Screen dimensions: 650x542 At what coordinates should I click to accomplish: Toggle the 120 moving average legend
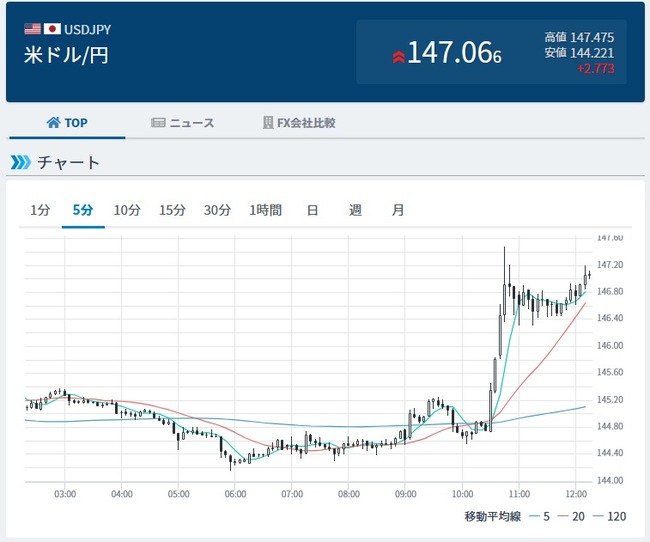(x=611, y=516)
